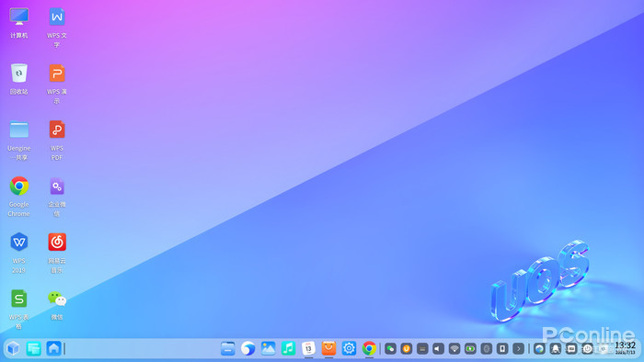Open the WeChat tray icon in dock
Screen dimensions: 644x362
coord(390,349)
